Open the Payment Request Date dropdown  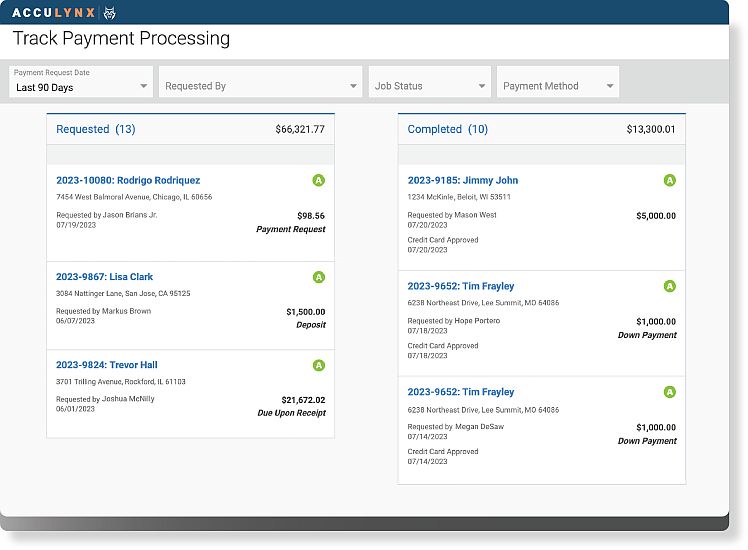point(81,82)
